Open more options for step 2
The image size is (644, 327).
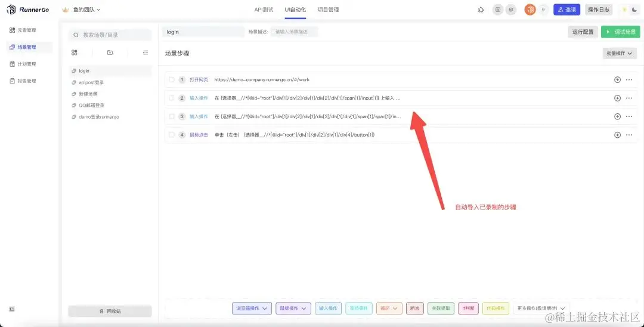[x=629, y=98]
